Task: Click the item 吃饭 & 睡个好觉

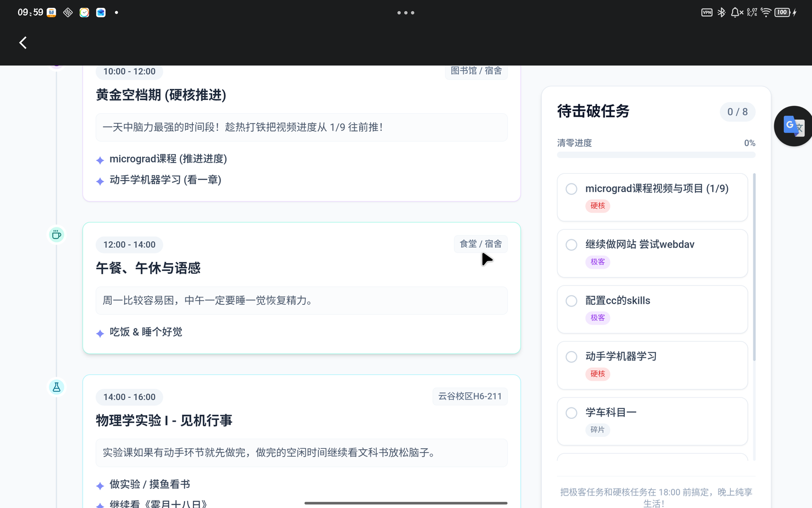Action: [146, 332]
